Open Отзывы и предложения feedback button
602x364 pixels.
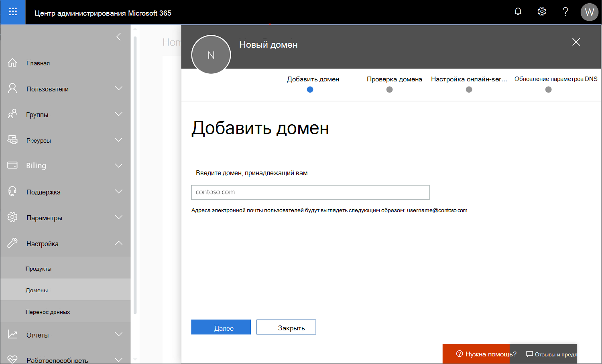543,354
